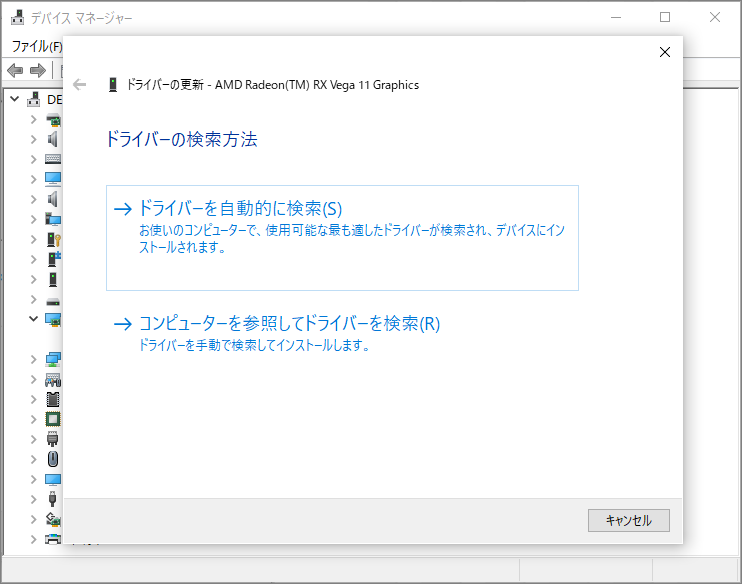
Task: Select the blue monitor icon below the keyboard icon
Action: tap(53, 179)
